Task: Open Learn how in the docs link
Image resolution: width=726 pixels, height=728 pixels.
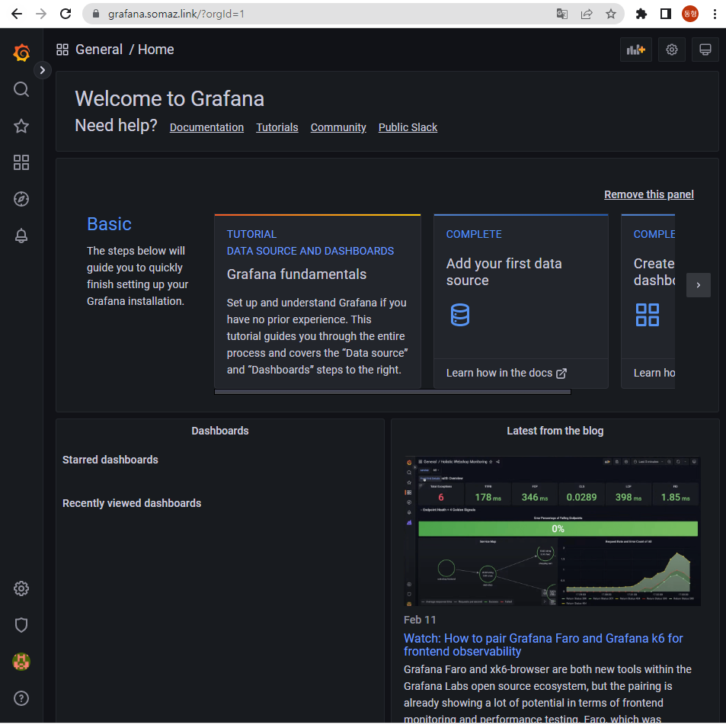Action: point(506,373)
